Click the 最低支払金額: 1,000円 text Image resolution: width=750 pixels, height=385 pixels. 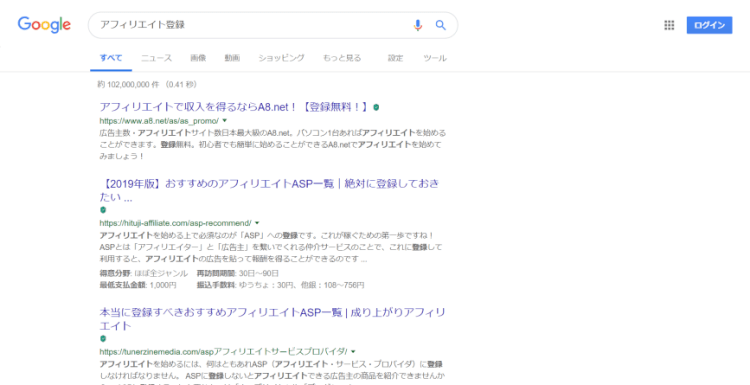pos(138,285)
